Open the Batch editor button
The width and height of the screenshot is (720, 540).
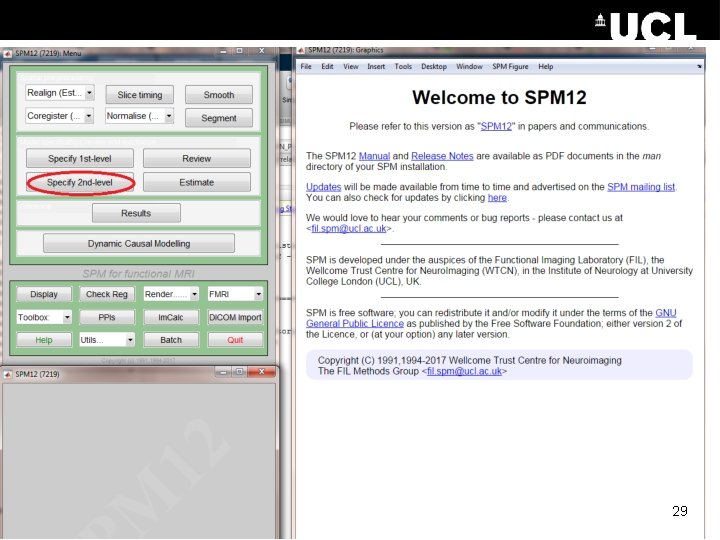pos(171,340)
